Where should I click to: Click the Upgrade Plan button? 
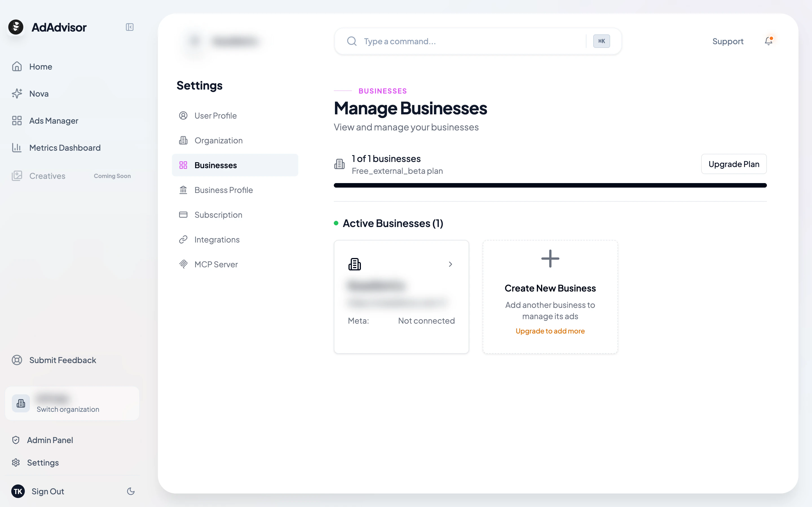tap(734, 164)
